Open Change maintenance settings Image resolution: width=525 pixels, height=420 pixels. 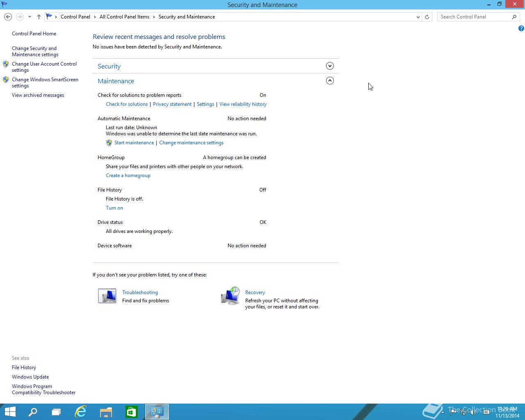pos(191,143)
